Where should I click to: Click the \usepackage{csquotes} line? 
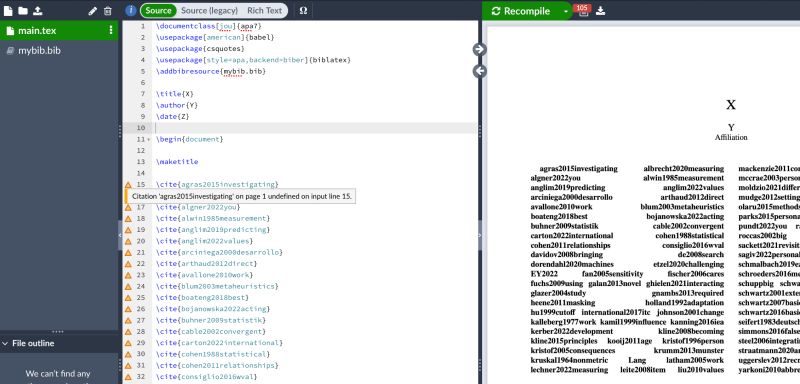point(201,49)
